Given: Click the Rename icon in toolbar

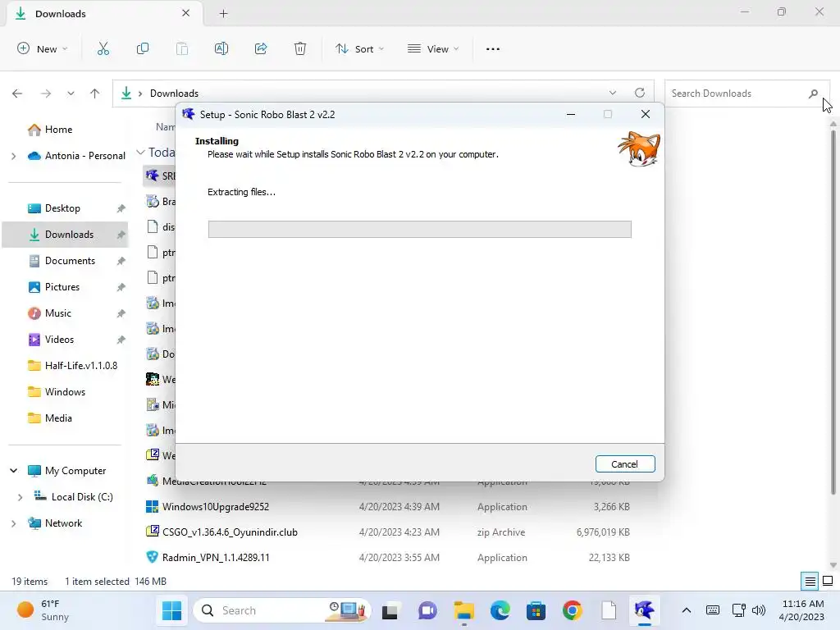Looking at the screenshot, I should pyautogui.click(x=221, y=48).
